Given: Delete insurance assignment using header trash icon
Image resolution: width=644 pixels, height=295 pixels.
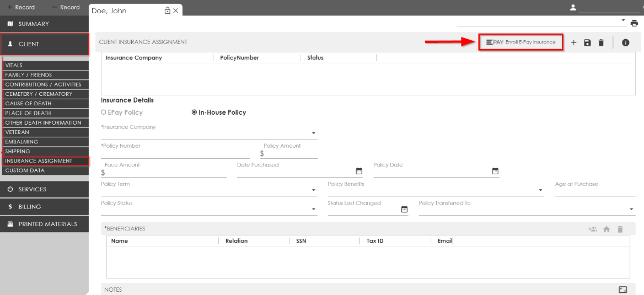Looking at the screenshot, I should (x=601, y=43).
